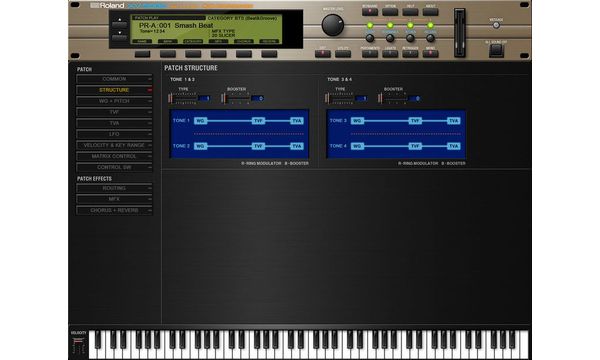
Task: Open the WG + Pitch section
Action: [x=114, y=101]
